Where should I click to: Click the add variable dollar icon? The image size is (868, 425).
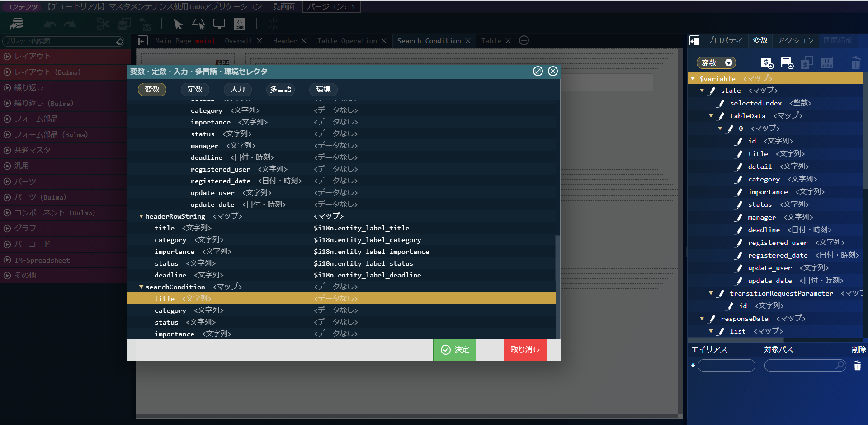(x=767, y=62)
